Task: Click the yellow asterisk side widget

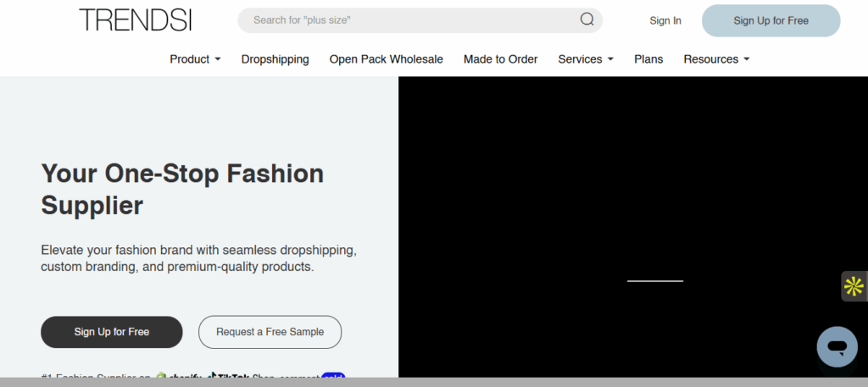Action: [854, 286]
